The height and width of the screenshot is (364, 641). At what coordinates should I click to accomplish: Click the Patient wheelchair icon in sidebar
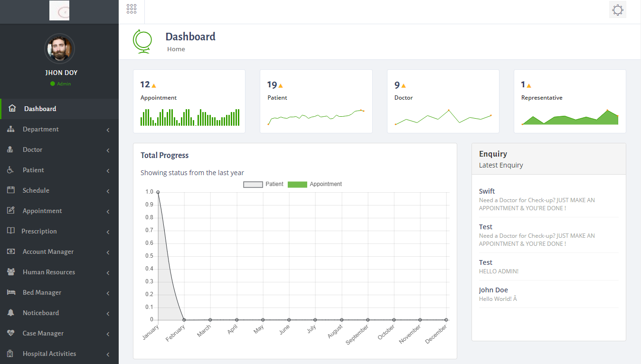coord(10,170)
